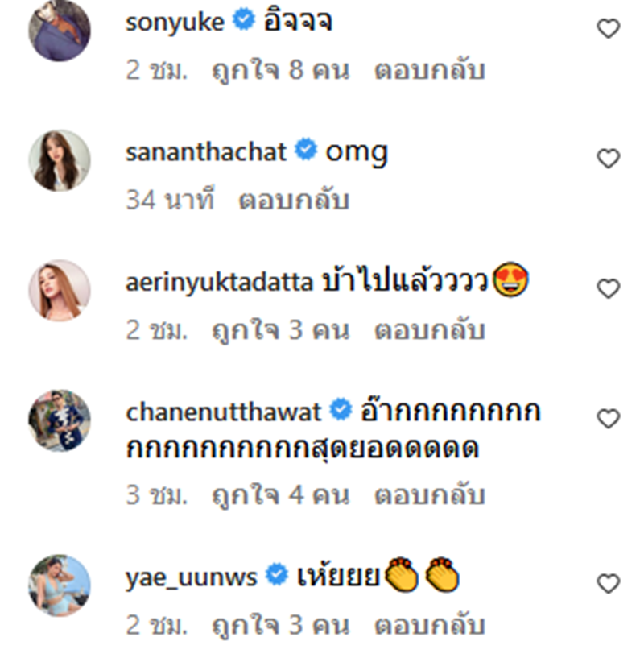
Task: Reply to sananthachat's comment
Action: coord(294,201)
